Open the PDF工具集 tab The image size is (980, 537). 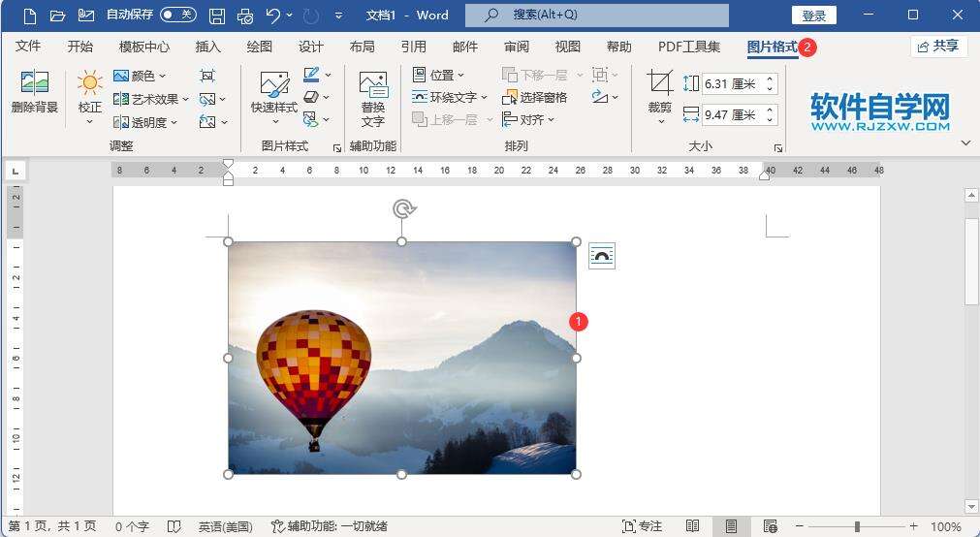(689, 47)
